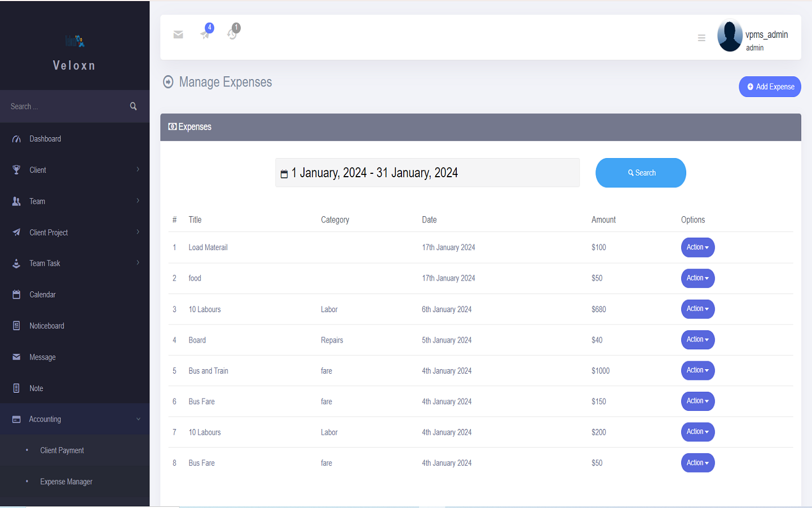This screenshot has height=508, width=812.
Task: Go to the Expense Manager submenu entry
Action: (66, 481)
